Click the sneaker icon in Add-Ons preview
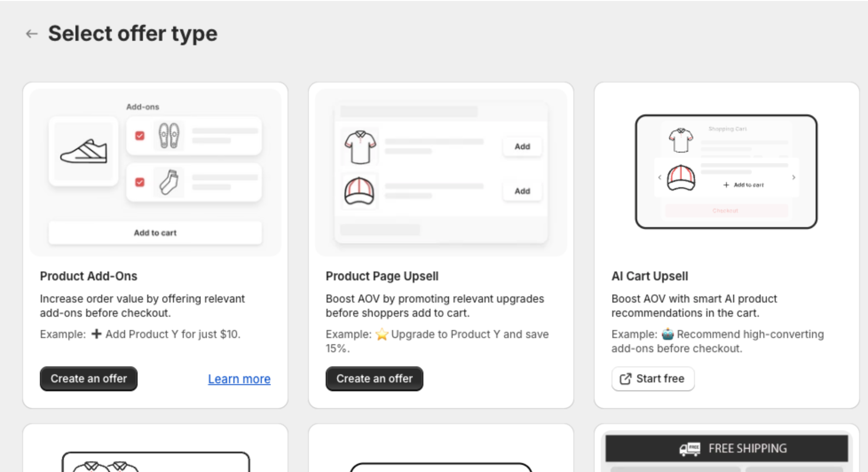 tap(83, 151)
